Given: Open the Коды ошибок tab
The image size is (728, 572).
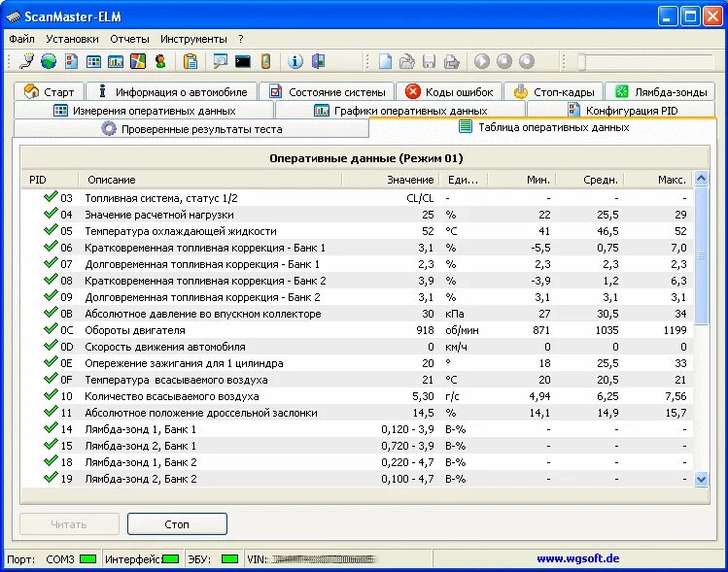Looking at the screenshot, I should pyautogui.click(x=448, y=92).
